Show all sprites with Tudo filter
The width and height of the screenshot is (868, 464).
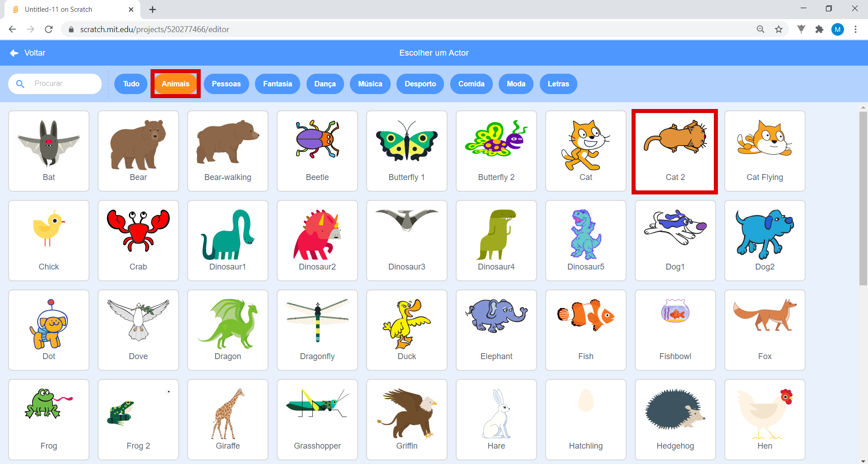(131, 84)
